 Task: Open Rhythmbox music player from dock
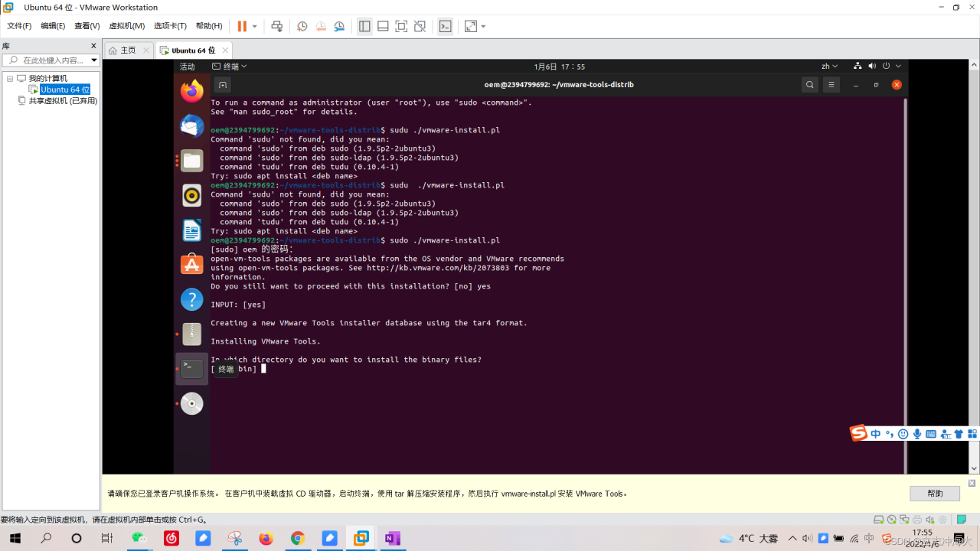click(192, 195)
